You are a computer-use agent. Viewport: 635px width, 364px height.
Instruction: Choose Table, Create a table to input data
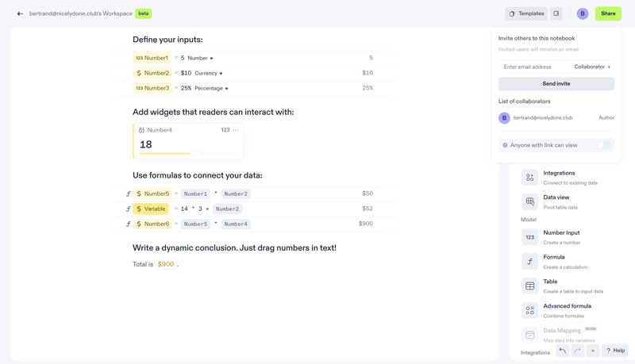(x=569, y=286)
